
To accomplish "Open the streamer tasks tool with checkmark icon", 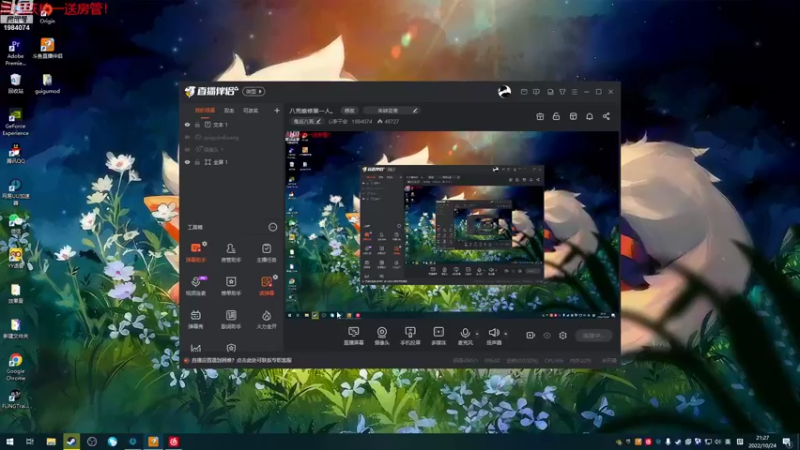I will click(266, 253).
